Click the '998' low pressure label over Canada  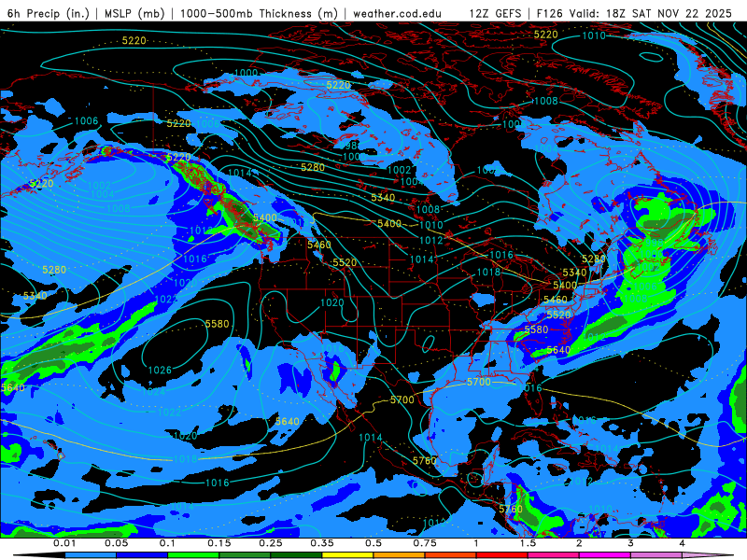(x=347, y=146)
